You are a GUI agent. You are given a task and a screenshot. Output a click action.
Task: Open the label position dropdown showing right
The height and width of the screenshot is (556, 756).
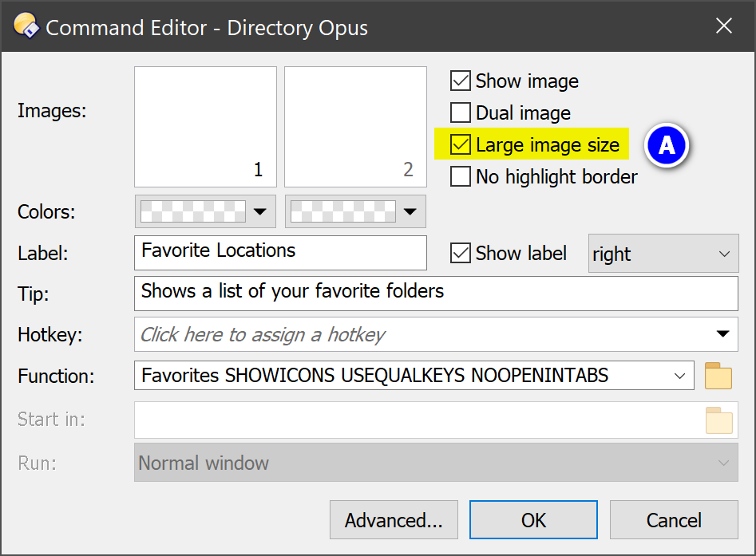coord(663,254)
